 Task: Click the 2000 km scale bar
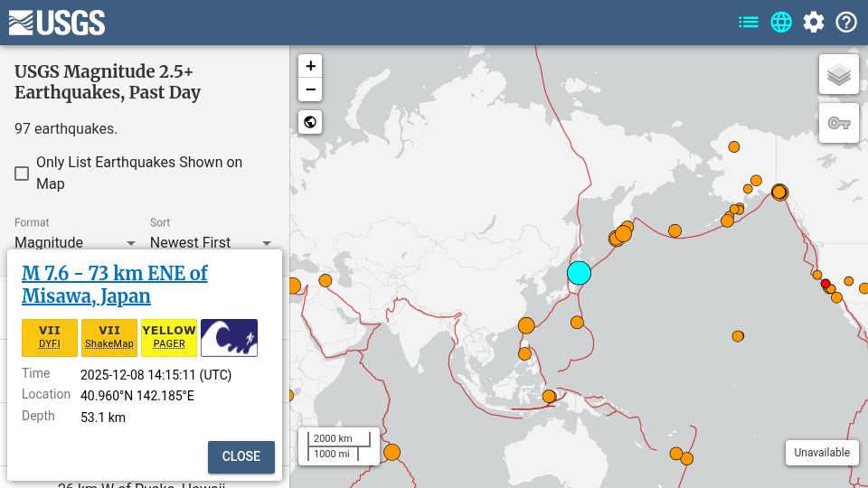click(x=339, y=439)
